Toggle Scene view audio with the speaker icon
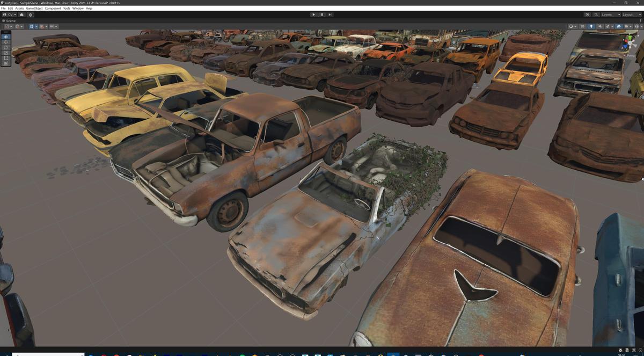This screenshot has height=356, width=644. (x=600, y=26)
